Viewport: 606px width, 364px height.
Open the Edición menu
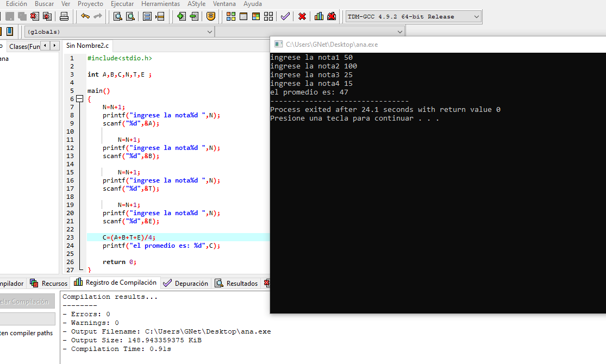point(16,4)
